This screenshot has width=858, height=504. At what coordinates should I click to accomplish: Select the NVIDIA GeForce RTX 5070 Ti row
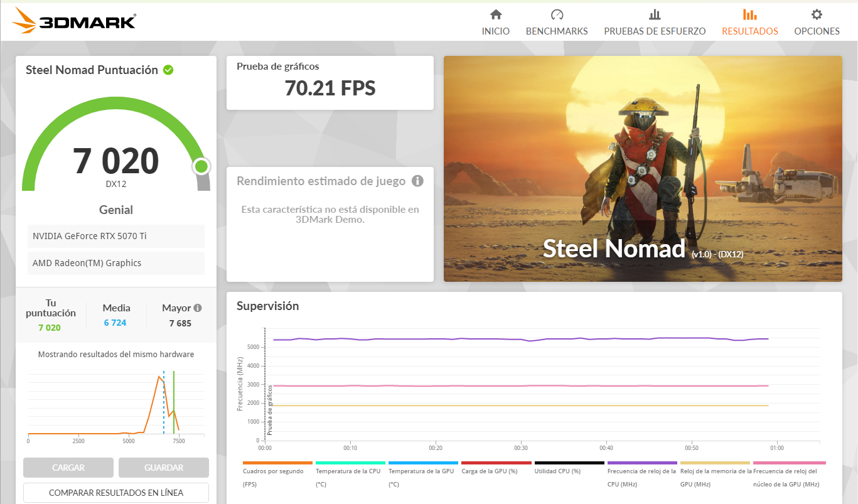point(116,236)
